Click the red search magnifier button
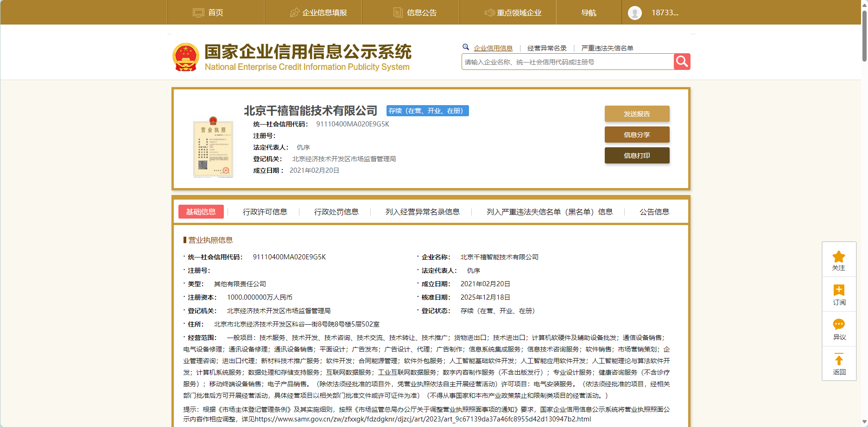Screen dimensions: 868x427 (682, 62)
